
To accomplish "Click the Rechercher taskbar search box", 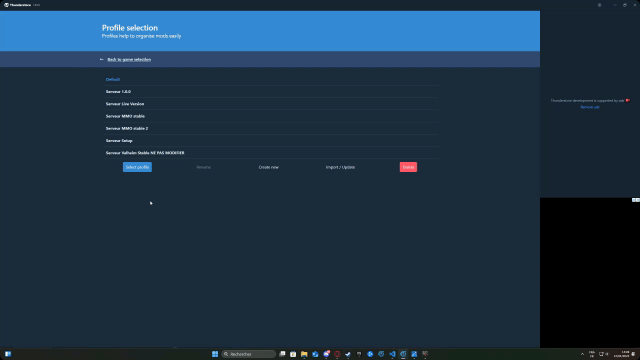I will click(x=249, y=354).
